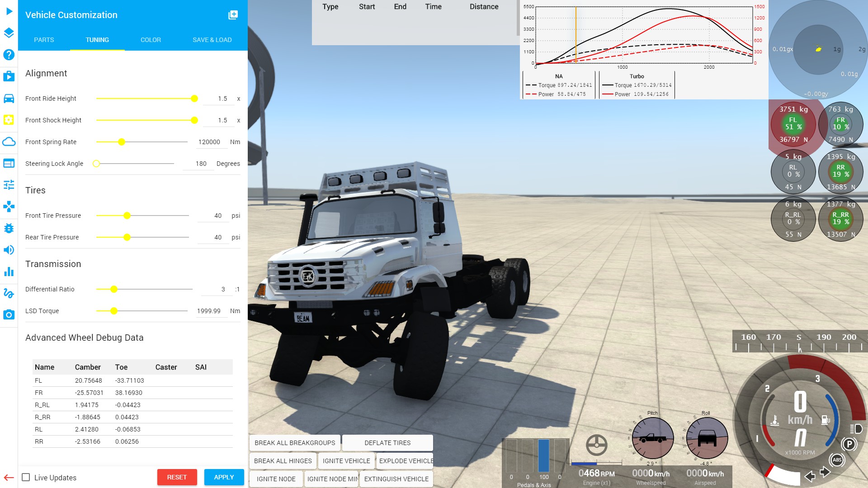Open the bar chart performance icon
Viewport: 868px width, 488px height.
[9, 272]
